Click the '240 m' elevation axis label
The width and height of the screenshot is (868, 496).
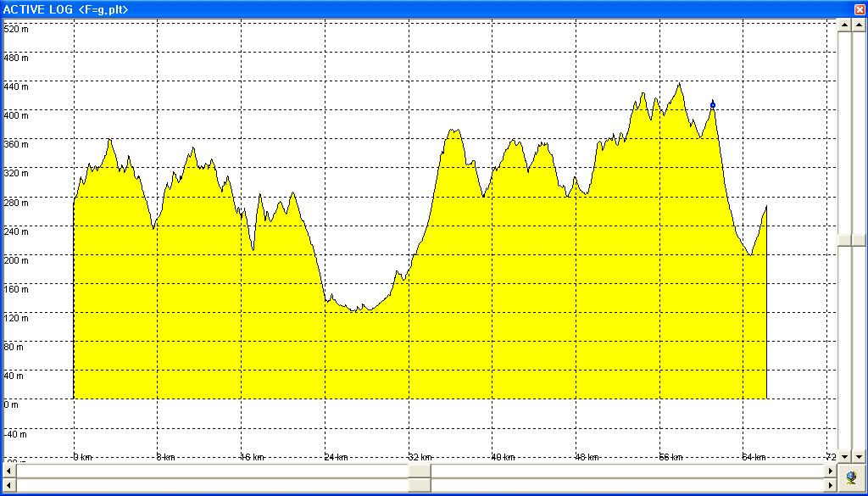pyautogui.click(x=15, y=231)
